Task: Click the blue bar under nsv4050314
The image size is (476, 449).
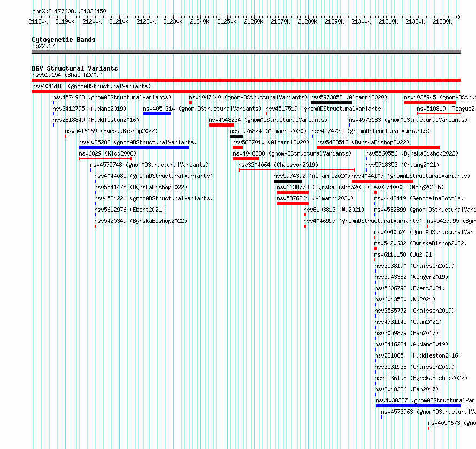Action: click(157, 114)
